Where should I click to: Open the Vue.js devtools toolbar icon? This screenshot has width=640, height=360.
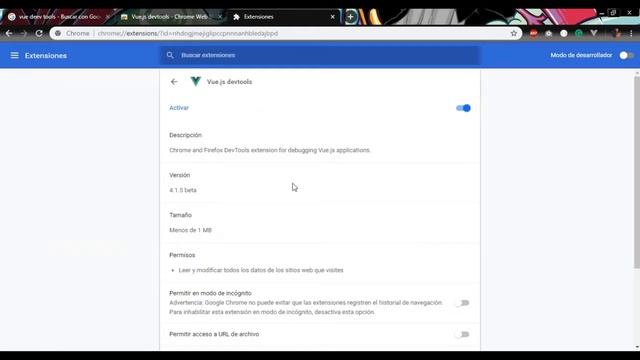(594, 33)
